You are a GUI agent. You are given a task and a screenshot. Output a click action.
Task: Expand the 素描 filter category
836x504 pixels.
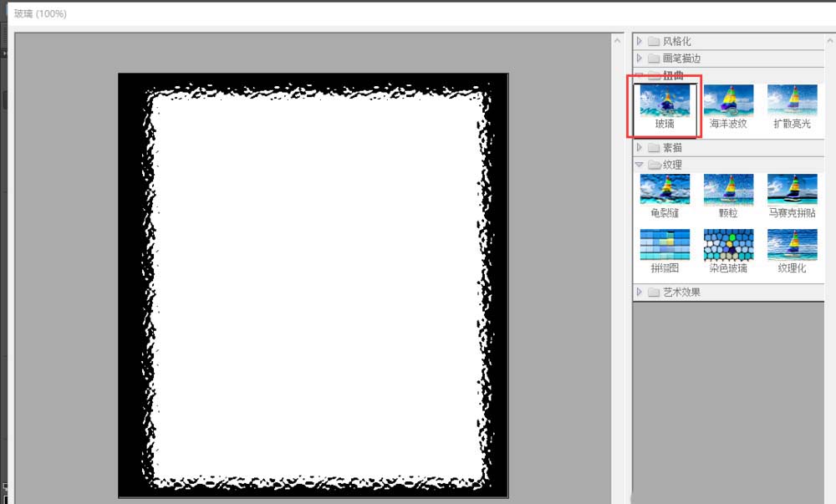point(640,148)
